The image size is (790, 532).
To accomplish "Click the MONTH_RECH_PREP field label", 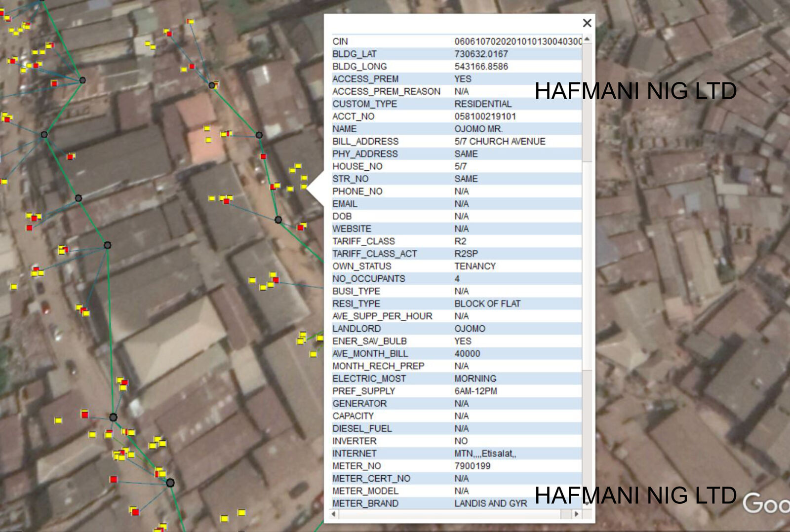I will 378,366.
